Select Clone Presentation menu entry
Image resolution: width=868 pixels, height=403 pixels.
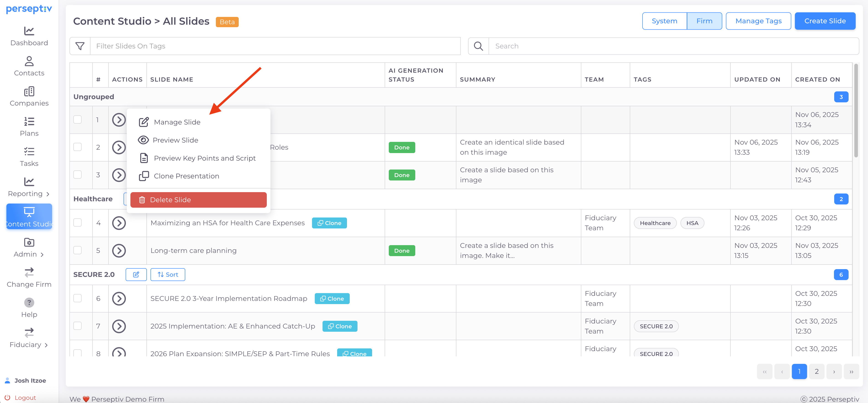186,176
